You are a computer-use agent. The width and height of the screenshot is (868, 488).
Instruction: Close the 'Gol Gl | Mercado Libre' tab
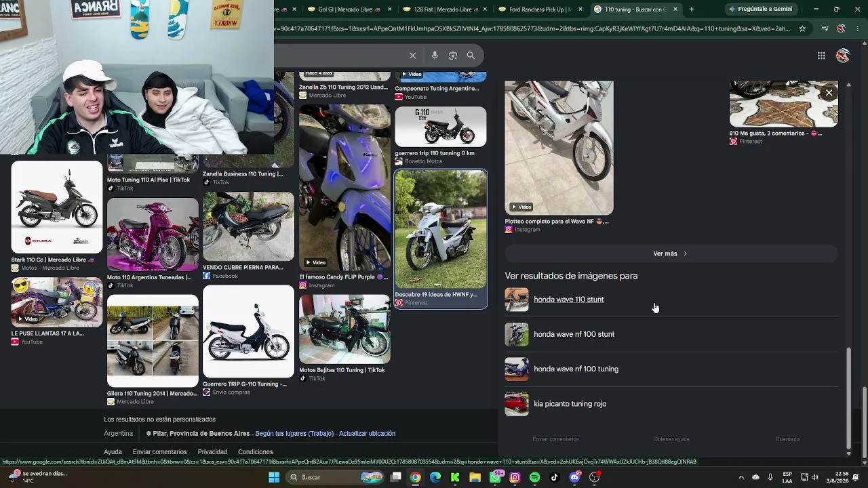pyautogui.click(x=389, y=9)
